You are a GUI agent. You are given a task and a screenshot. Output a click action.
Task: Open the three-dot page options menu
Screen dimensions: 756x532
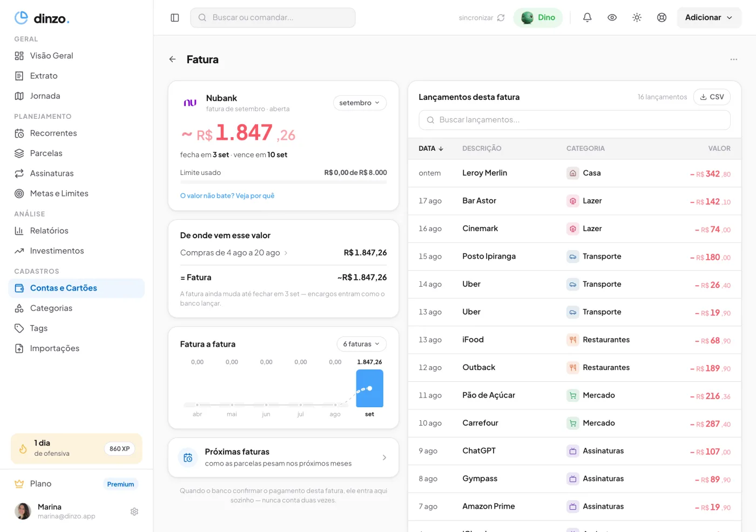pyautogui.click(x=734, y=59)
